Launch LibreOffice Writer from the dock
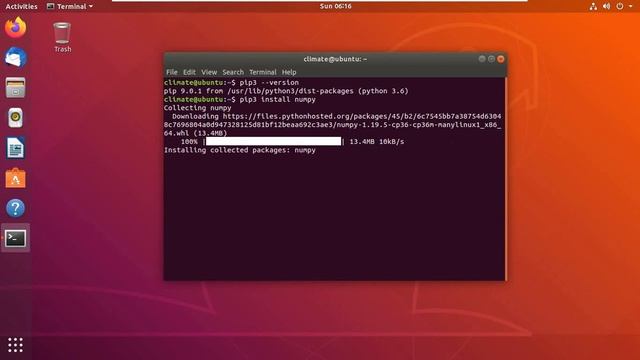This screenshot has height=360, width=640. coord(16,148)
